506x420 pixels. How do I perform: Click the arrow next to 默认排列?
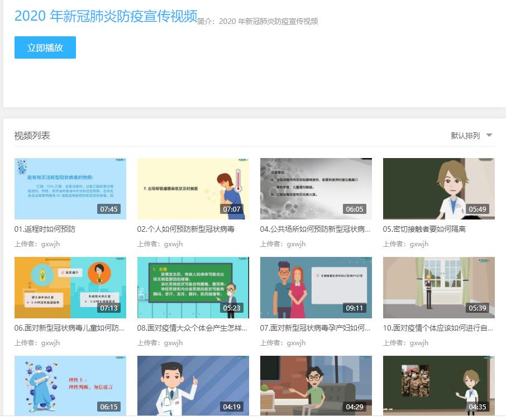(489, 135)
